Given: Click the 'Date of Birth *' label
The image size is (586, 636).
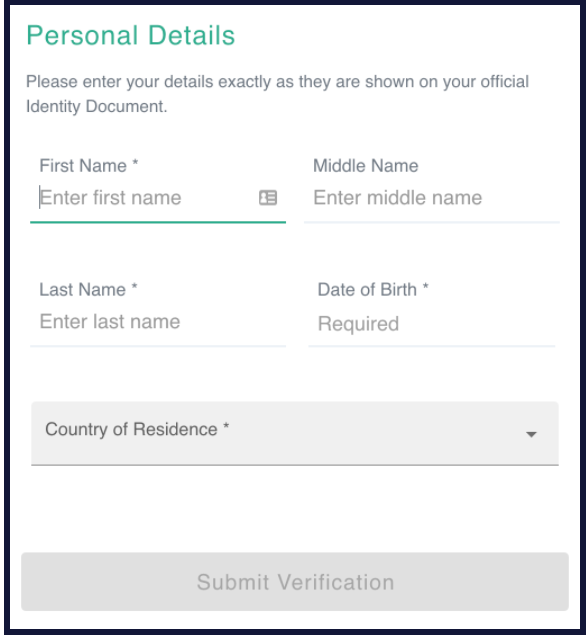Looking at the screenshot, I should pos(373,290).
